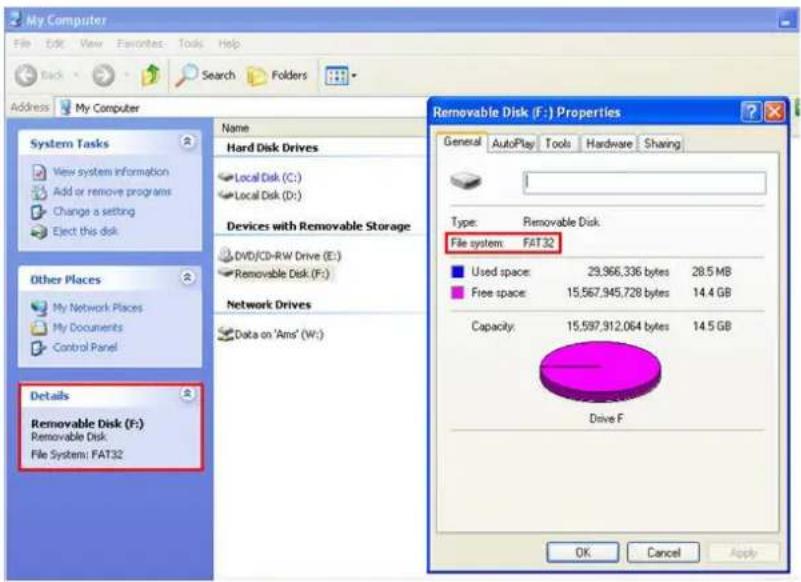Viewport: 801px width, 582px height.
Task: Open the Favorites menu
Action: tap(139, 43)
